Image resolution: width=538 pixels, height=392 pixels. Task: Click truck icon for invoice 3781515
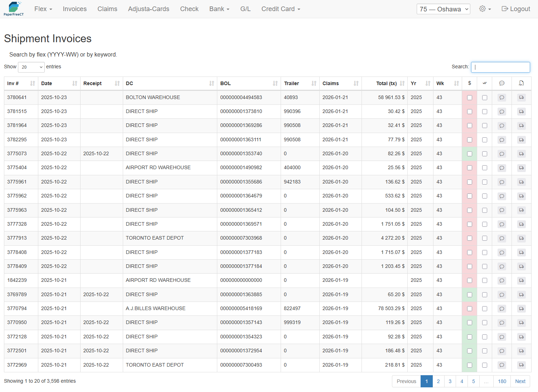[521, 112]
